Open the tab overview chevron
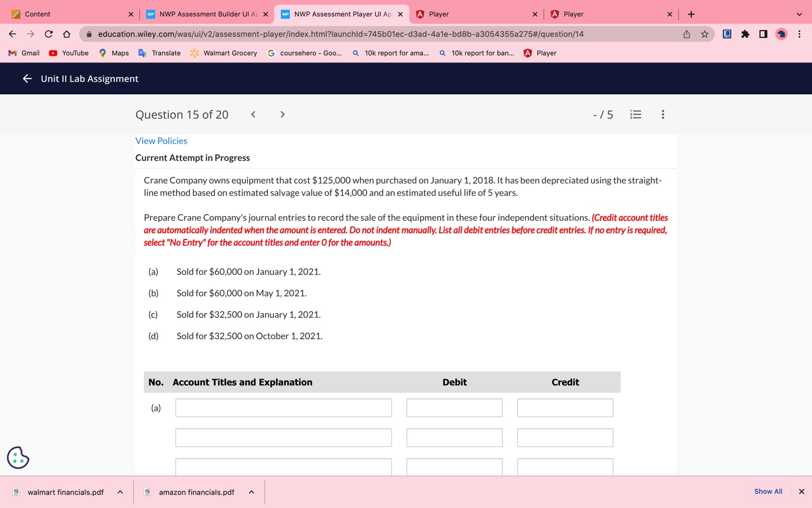This screenshot has height=508, width=812. [x=798, y=14]
